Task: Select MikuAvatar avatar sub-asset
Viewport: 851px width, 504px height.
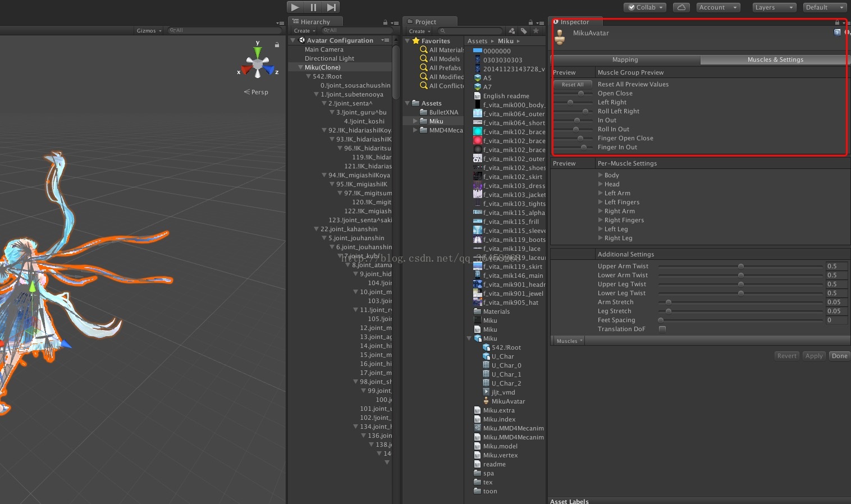Action: pyautogui.click(x=504, y=401)
